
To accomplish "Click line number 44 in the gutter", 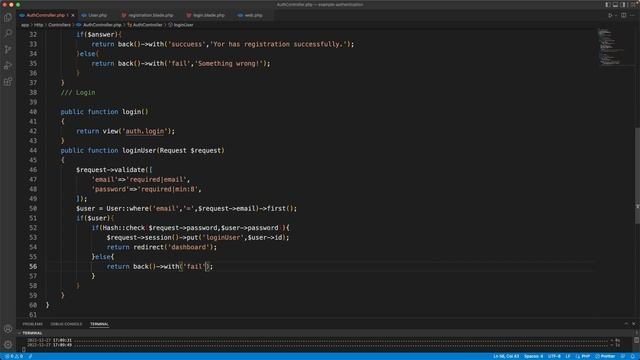I will click(33, 151).
